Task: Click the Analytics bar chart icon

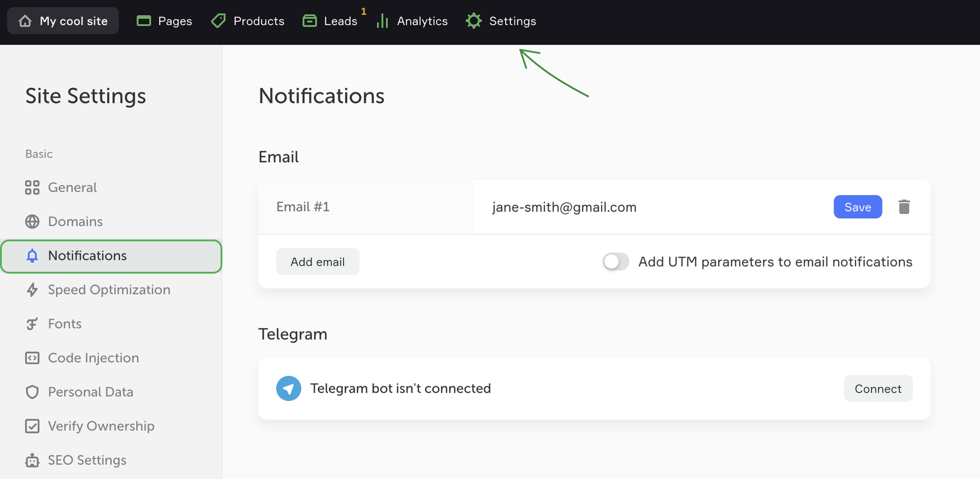Action: pos(382,21)
